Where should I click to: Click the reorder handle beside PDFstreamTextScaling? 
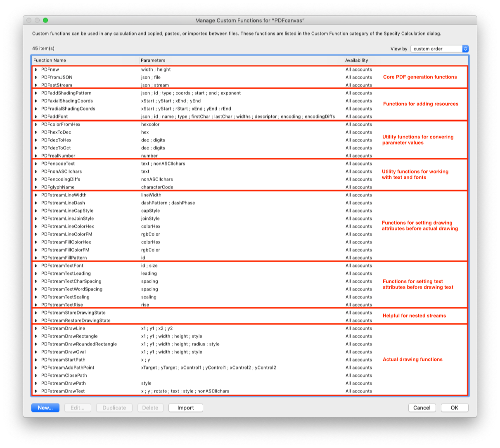[36, 297]
